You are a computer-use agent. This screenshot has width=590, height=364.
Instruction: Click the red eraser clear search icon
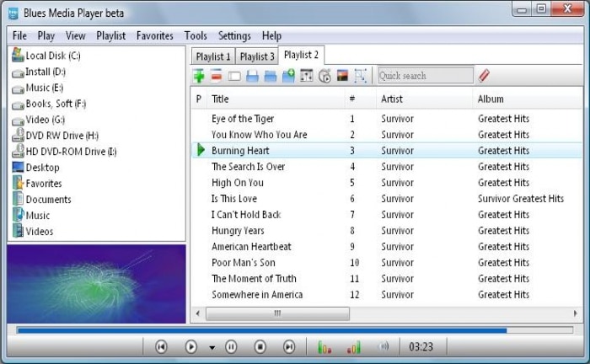pyautogui.click(x=485, y=75)
